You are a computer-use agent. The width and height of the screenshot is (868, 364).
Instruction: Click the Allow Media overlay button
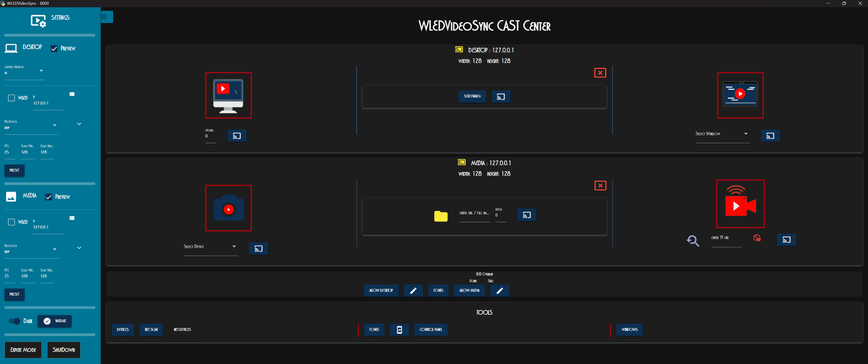[469, 290]
